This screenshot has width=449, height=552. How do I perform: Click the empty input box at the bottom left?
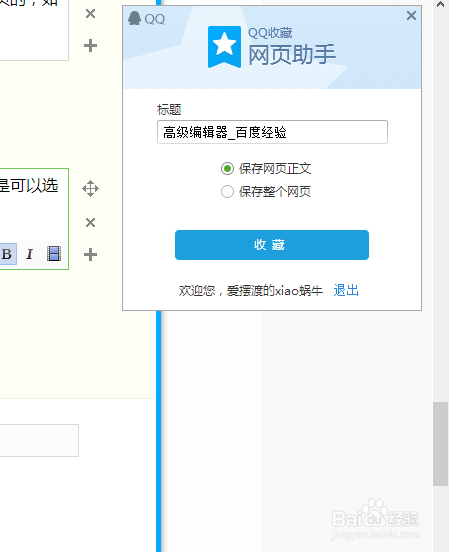tap(39, 440)
